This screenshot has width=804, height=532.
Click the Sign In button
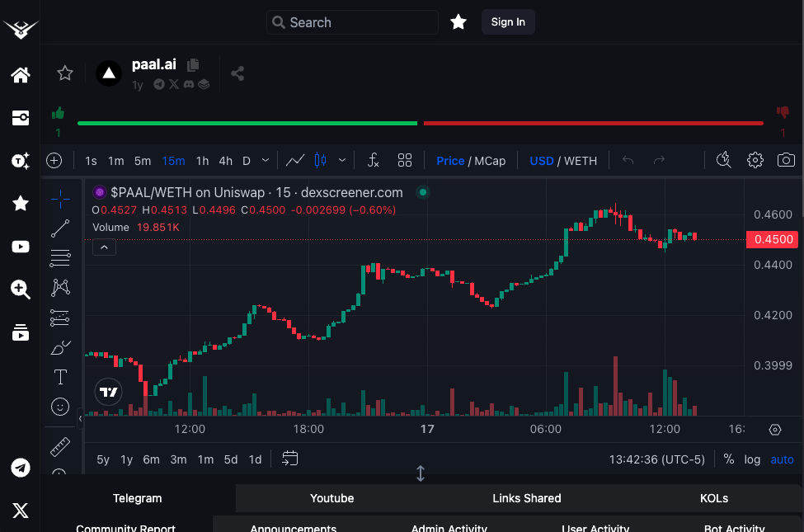508,22
